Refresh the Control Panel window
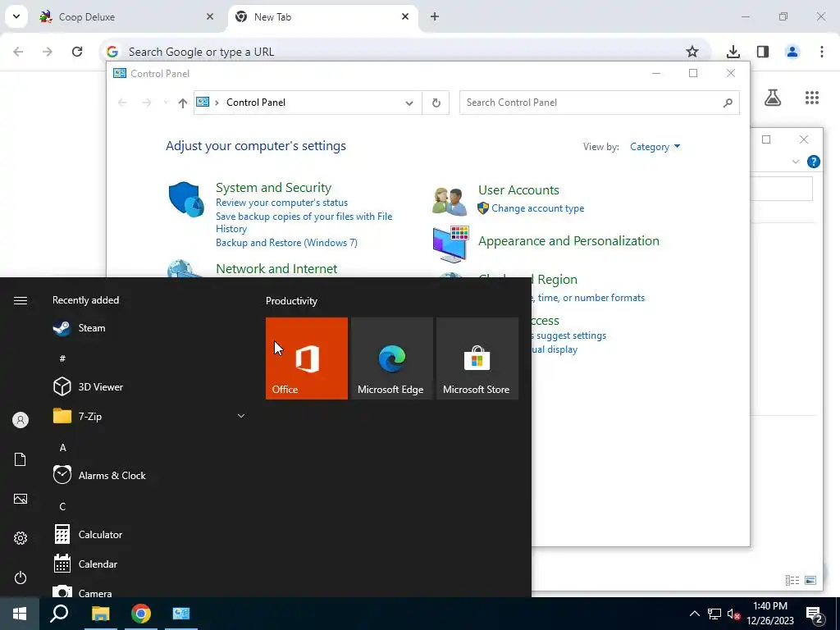Screen dimensions: 840x630 tap(436, 103)
